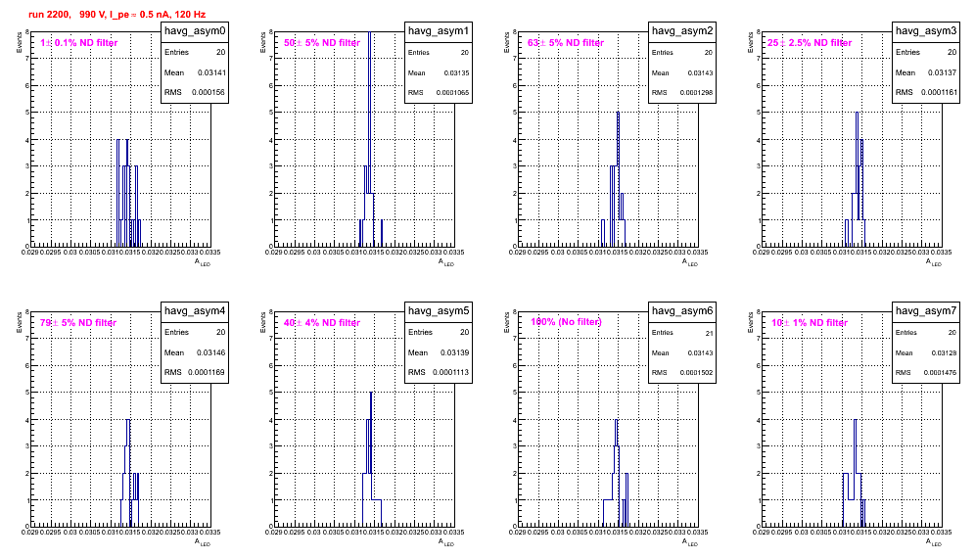Click the A_LED axis title below havg_asym3 plot
The height and width of the screenshot is (560, 975).
click(934, 262)
